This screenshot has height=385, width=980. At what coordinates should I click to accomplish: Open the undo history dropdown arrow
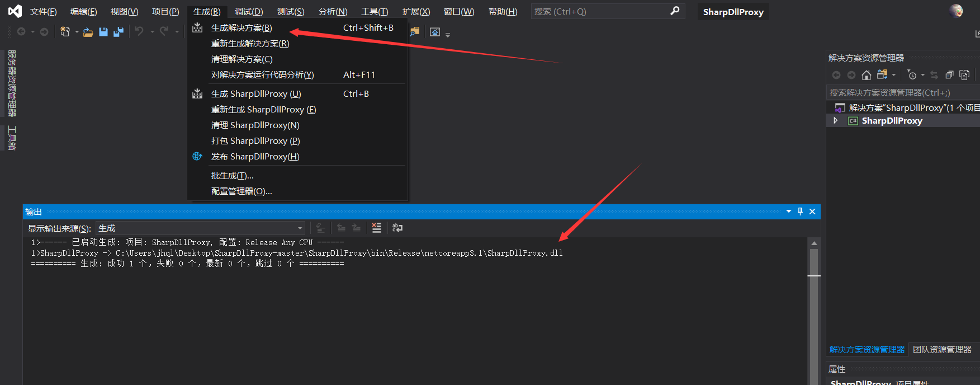[152, 32]
